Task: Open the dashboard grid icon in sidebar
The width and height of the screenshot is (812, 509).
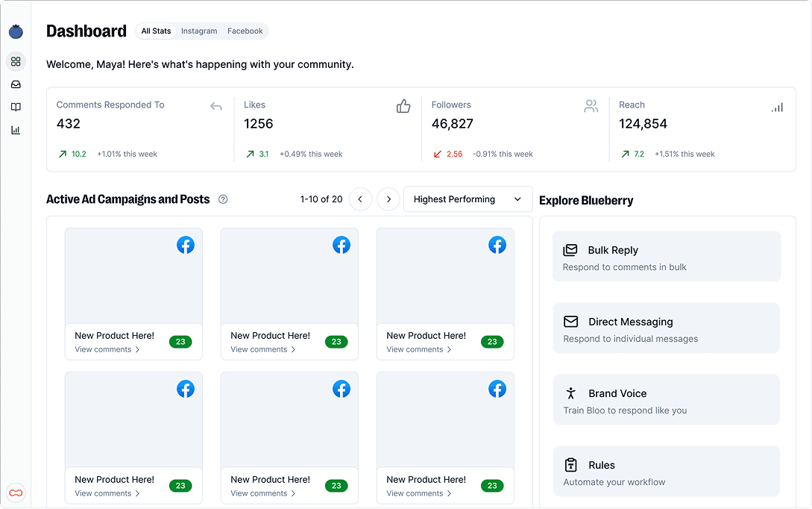Action: pos(16,61)
